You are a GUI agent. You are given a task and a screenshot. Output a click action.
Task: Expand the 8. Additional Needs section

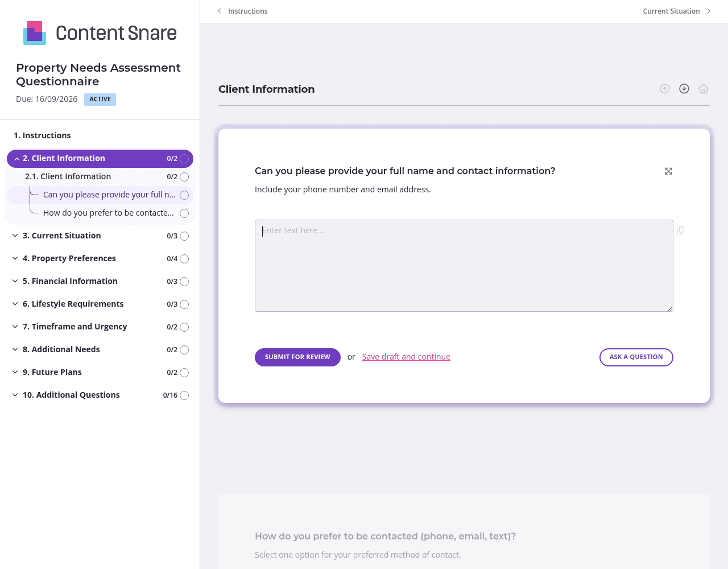click(x=15, y=349)
